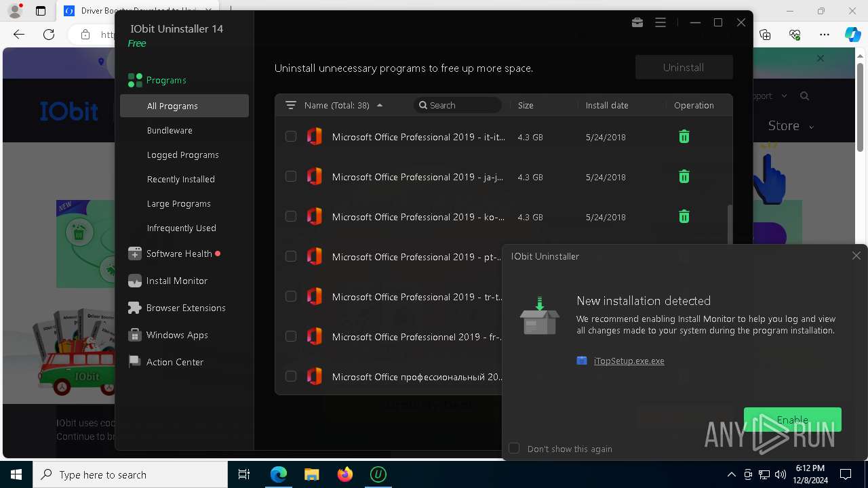Tick Don't show this again checkbox
Viewport: 868px width, 488px height.
(x=514, y=448)
